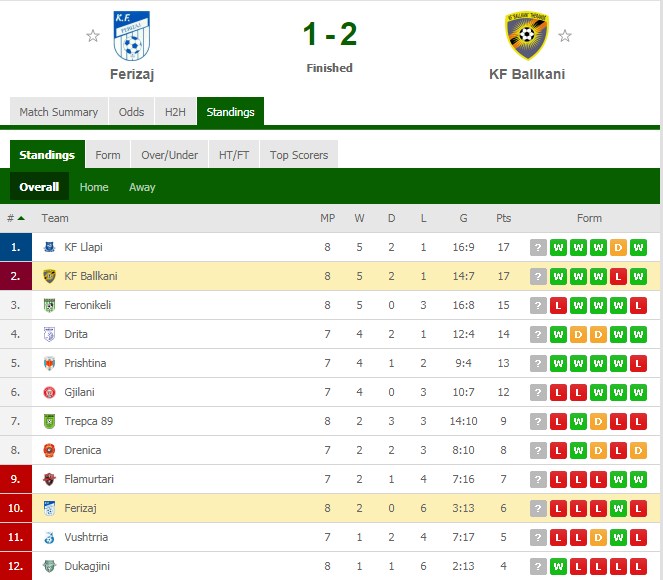Image resolution: width=663 pixels, height=580 pixels.
Task: Switch to the H2H tab
Action: (x=175, y=112)
